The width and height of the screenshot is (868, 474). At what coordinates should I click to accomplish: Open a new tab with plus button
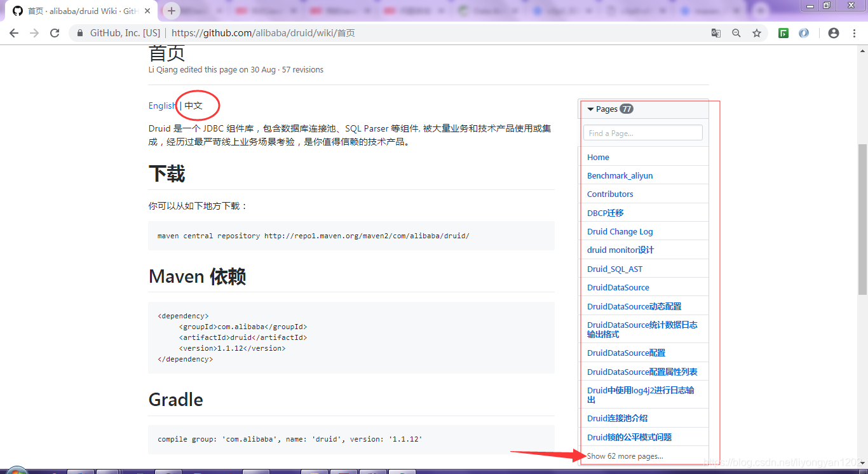pyautogui.click(x=172, y=11)
